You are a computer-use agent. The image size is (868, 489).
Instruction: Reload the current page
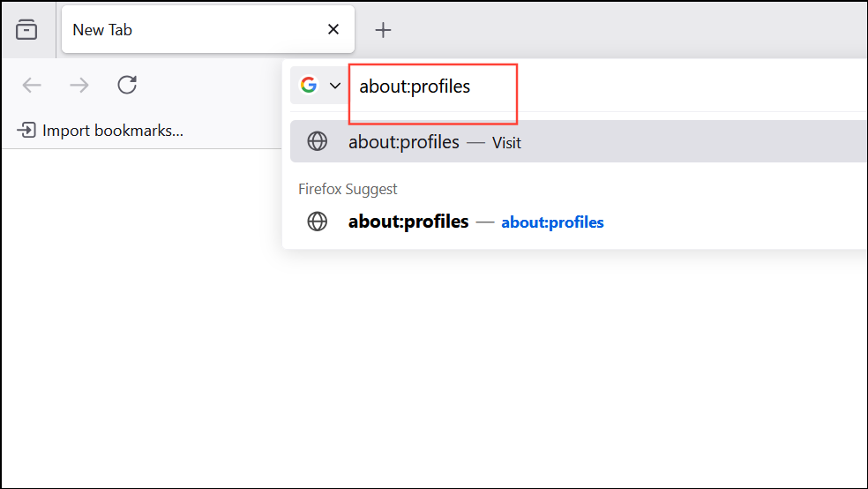127,85
